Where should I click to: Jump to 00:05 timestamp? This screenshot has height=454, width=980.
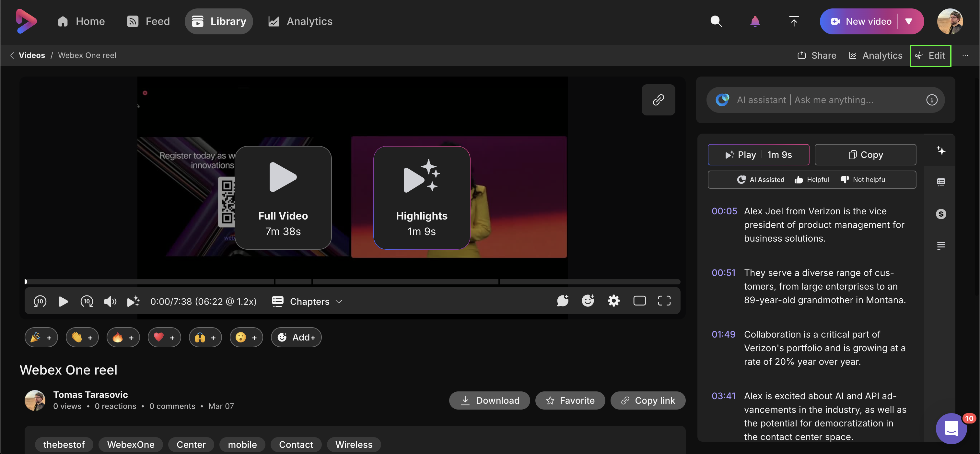click(x=724, y=211)
